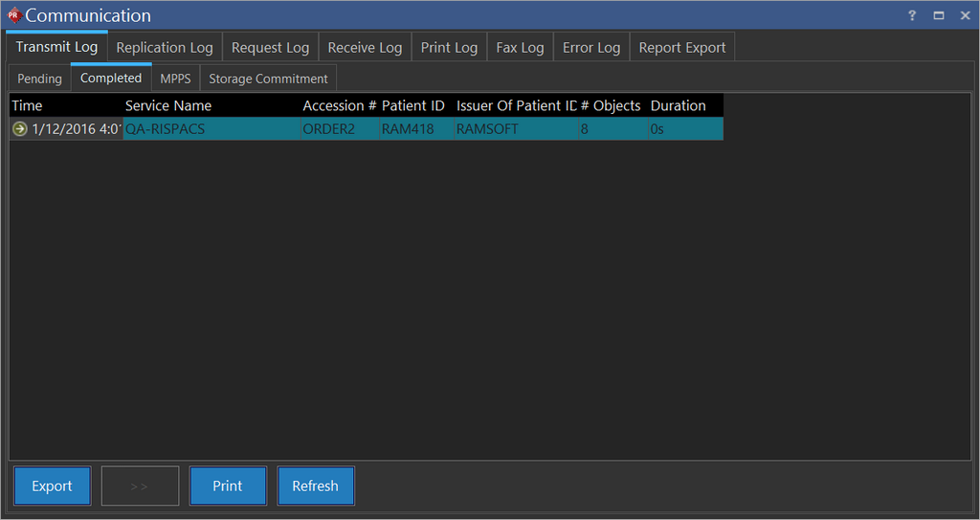Screen dimensions: 980x520
Task: Refresh the transmit log list
Action: (315, 486)
